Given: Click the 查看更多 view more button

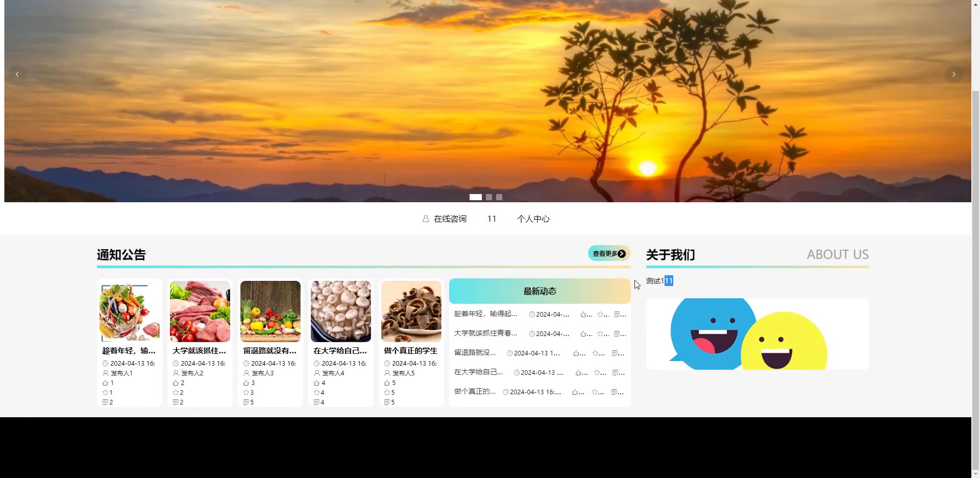Looking at the screenshot, I should [x=609, y=253].
